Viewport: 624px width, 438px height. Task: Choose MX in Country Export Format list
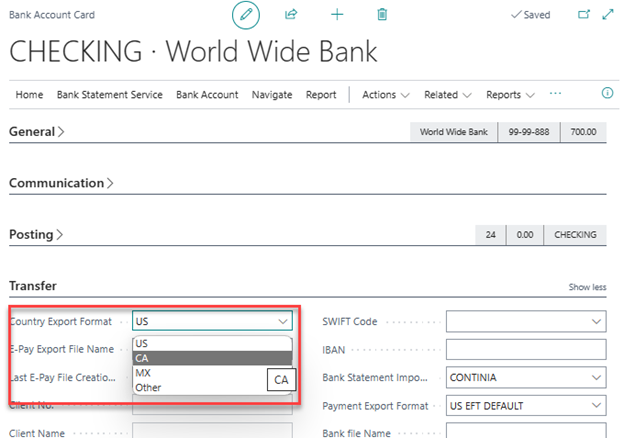(x=143, y=373)
